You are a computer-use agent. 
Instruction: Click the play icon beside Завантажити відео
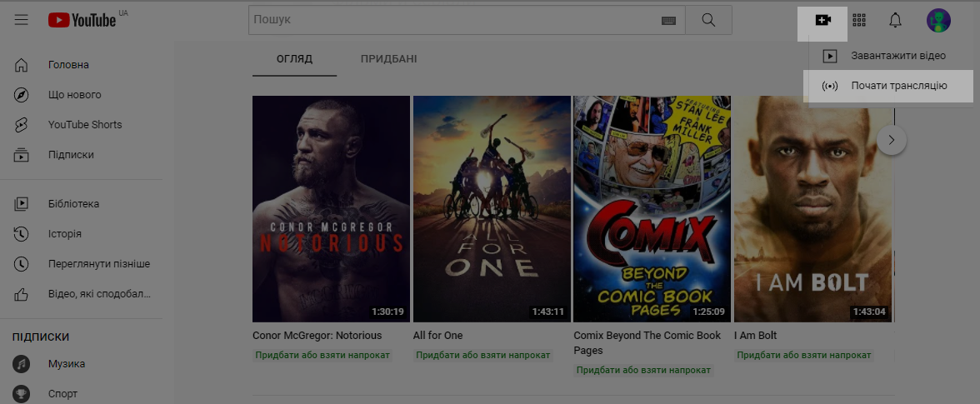pos(829,56)
